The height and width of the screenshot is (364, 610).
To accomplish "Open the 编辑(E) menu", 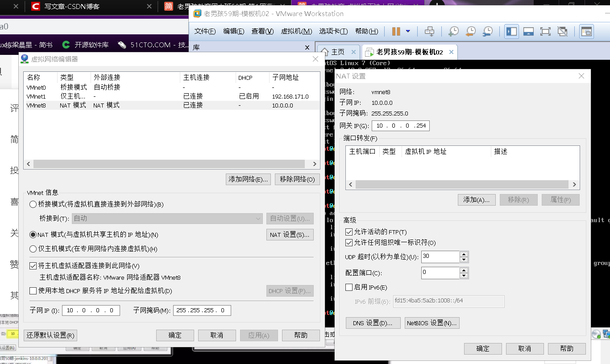I will pyautogui.click(x=234, y=31).
